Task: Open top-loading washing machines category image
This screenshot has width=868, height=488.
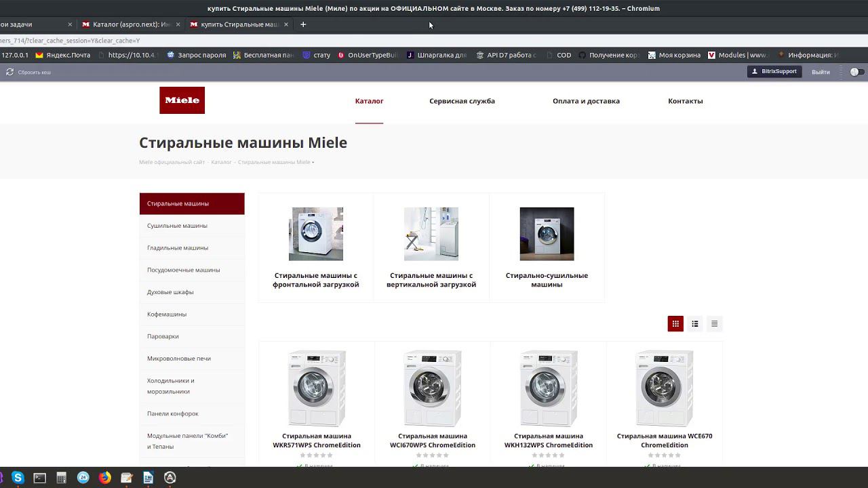Action: 431,234
